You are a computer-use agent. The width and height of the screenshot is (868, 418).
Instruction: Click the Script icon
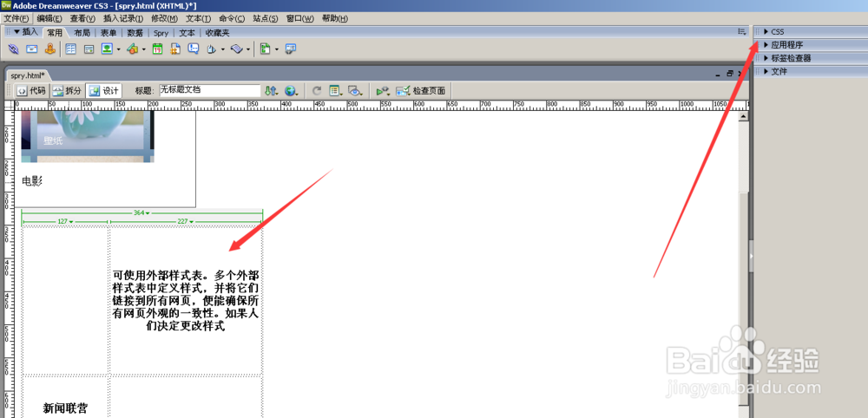[x=236, y=49]
